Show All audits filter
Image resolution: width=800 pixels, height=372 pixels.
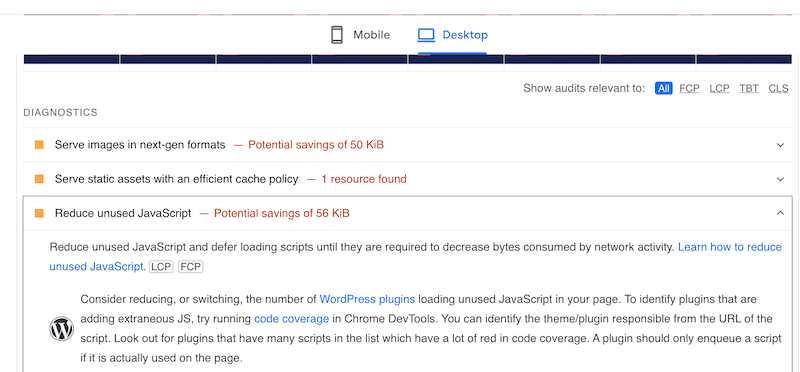(663, 88)
